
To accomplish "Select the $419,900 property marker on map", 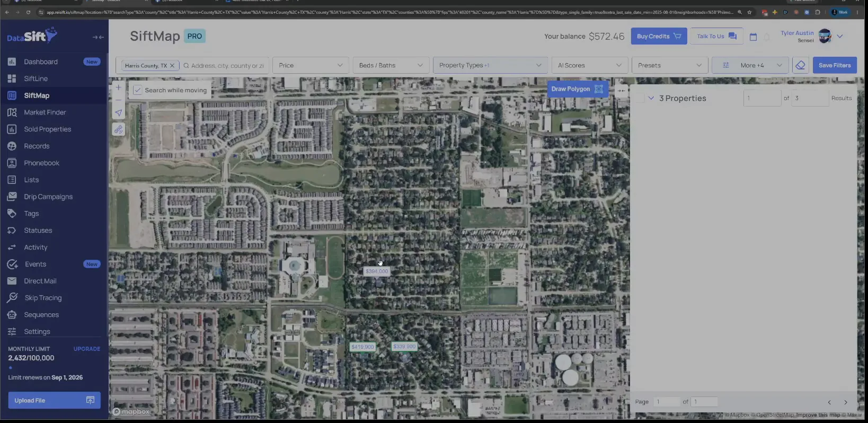I will [x=362, y=347].
